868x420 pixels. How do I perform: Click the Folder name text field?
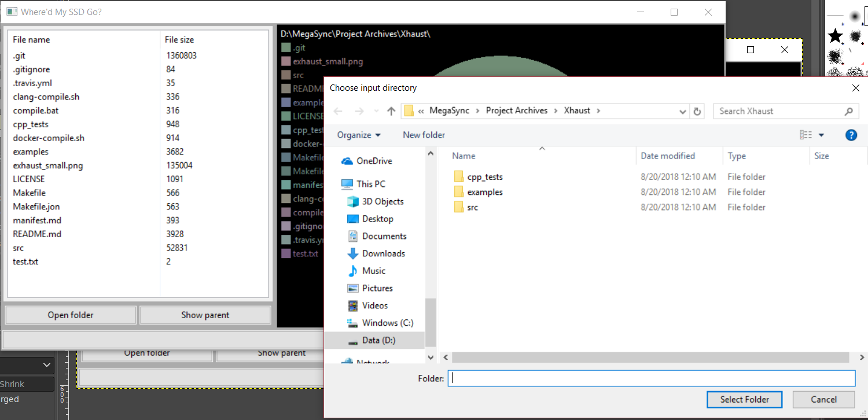pos(651,378)
